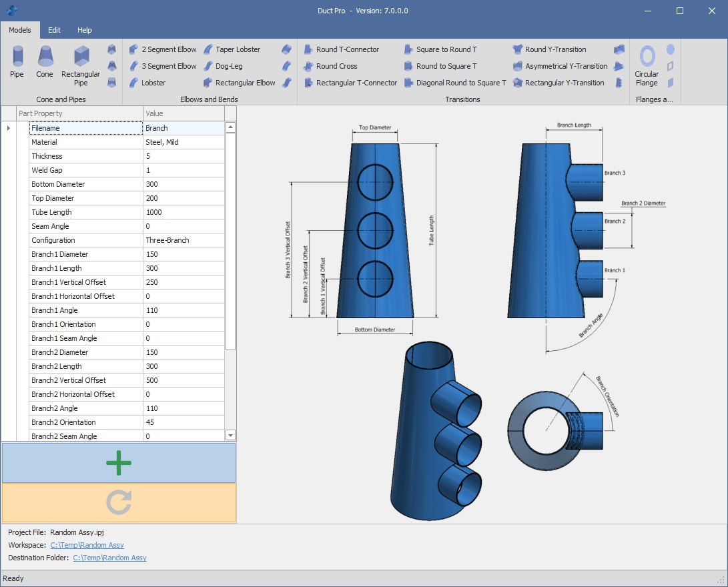Pick the 2 Segment Elbow tool
This screenshot has width=728, height=587.
click(x=163, y=49)
